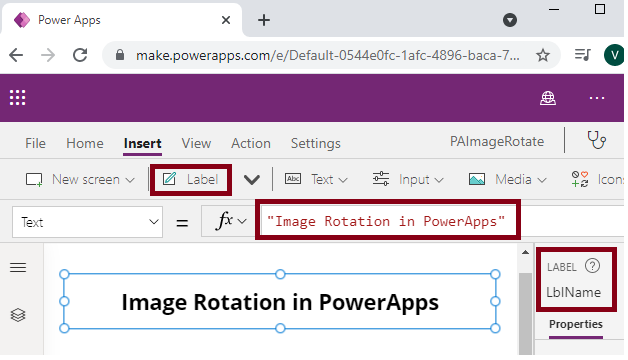Select the Insert tab
The height and width of the screenshot is (360, 628).
143,143
